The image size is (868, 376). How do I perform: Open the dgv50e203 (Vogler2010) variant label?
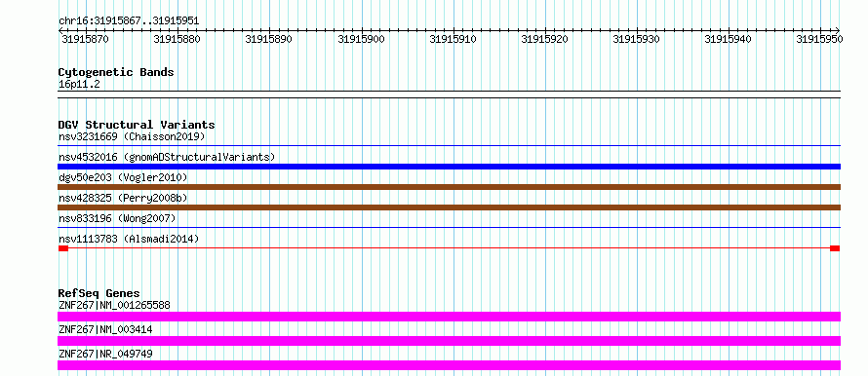(x=123, y=177)
